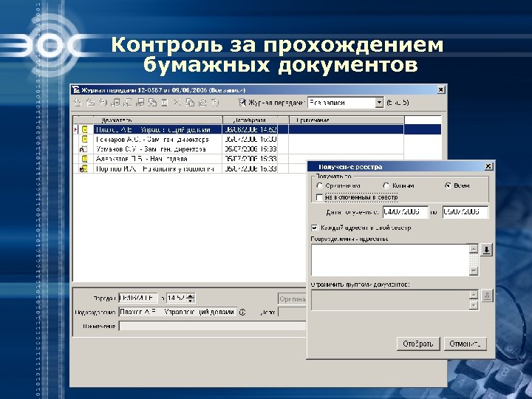Close the Получение реестра dialog

point(488,166)
